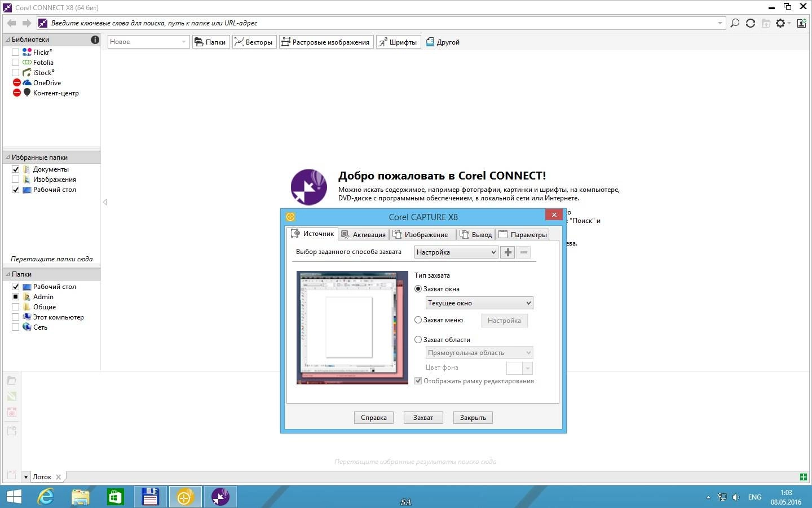Open the Настройка preset dropdown

pyautogui.click(x=456, y=252)
